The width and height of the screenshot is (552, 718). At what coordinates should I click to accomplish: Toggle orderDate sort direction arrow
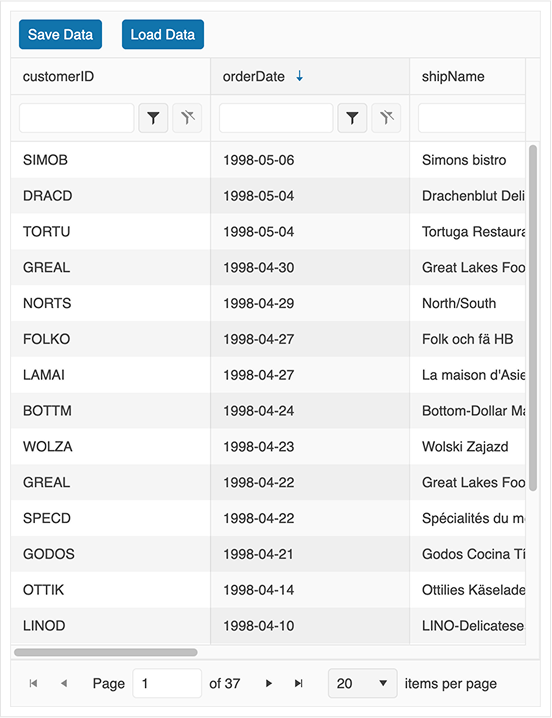pos(300,76)
